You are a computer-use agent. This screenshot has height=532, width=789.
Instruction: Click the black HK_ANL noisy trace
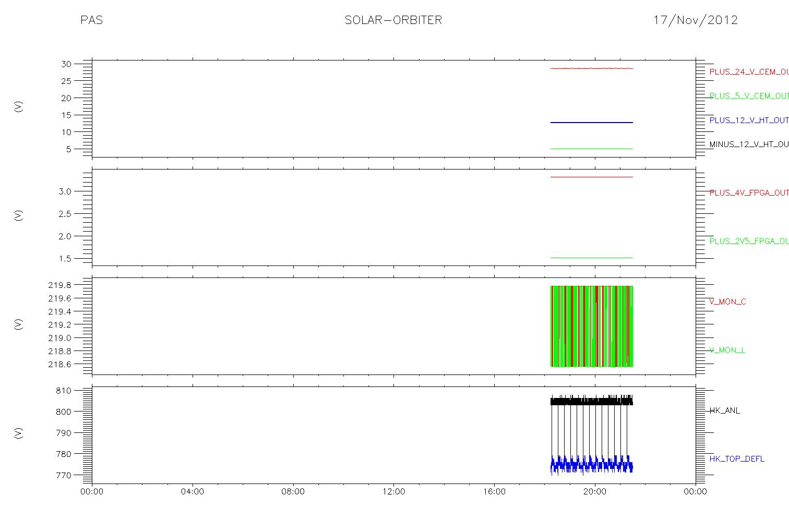[592, 401]
